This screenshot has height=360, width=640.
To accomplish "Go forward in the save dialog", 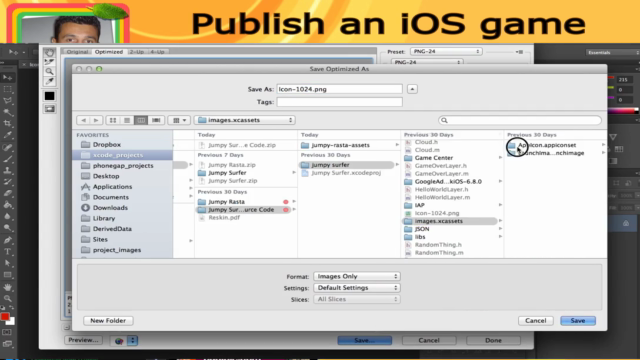I will point(96,120).
